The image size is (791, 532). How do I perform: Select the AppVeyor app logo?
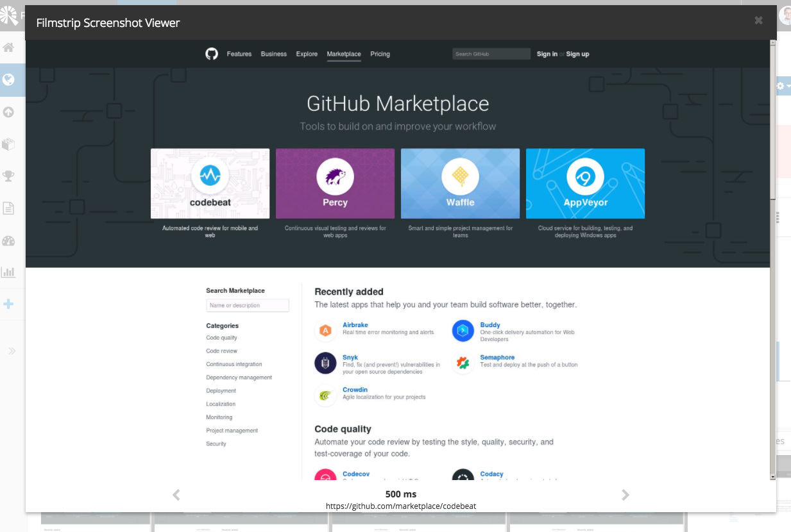585,176
